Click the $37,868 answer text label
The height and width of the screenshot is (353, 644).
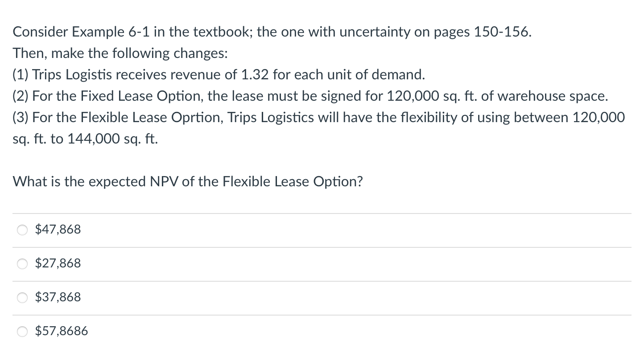(x=58, y=297)
